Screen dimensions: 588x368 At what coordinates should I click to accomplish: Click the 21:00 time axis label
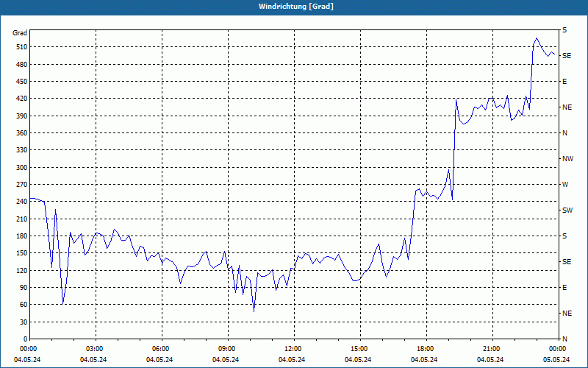click(x=492, y=349)
